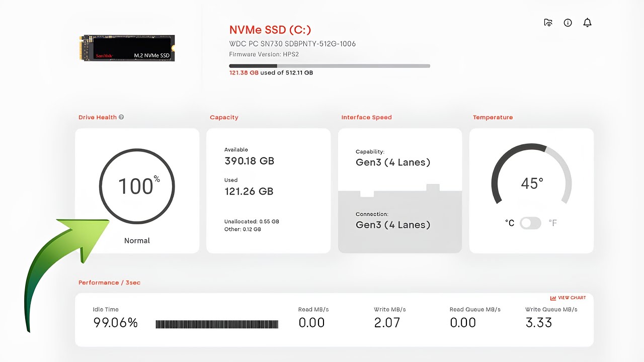The width and height of the screenshot is (644, 362).
Task: Click the Interface Speed heading
Action: coord(366,117)
